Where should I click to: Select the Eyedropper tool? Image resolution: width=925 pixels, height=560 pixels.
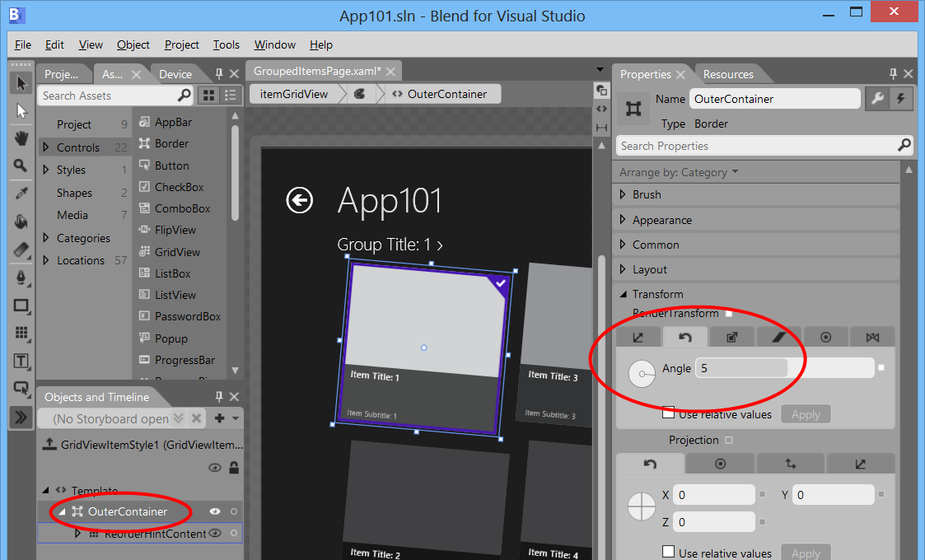(x=21, y=193)
